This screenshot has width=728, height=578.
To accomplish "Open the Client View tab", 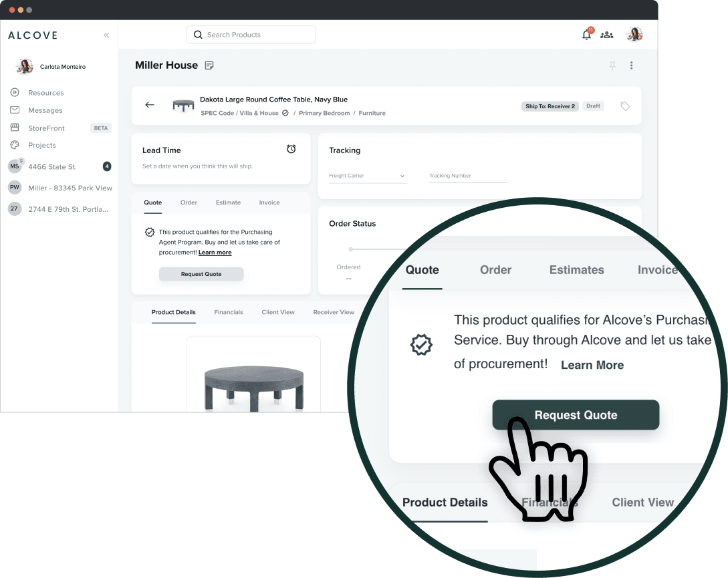I will 278,312.
